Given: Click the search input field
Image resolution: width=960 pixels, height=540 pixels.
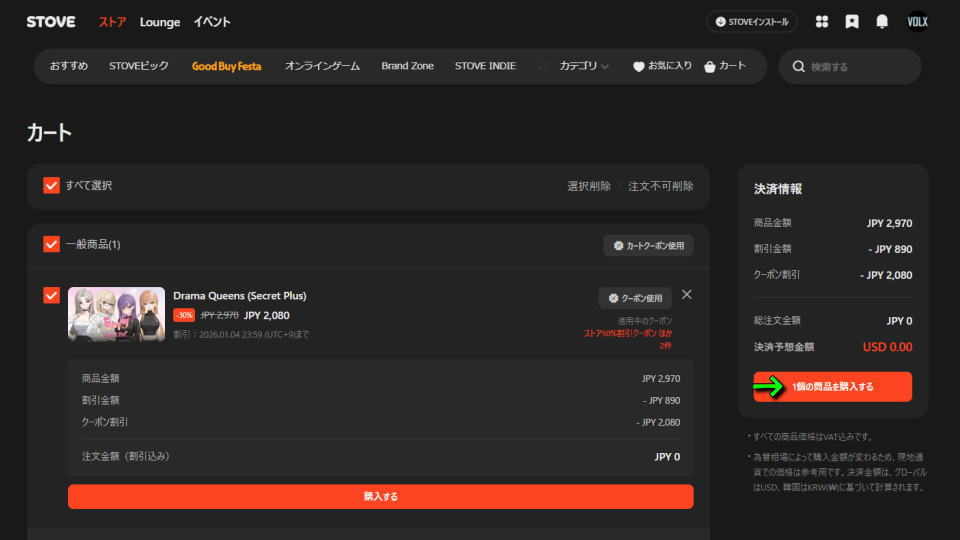Looking at the screenshot, I should (x=858, y=67).
